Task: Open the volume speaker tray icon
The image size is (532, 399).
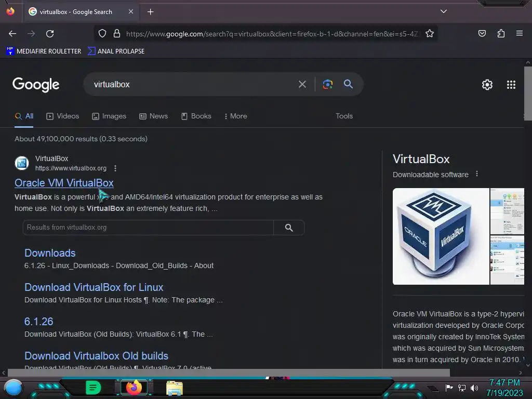Action: (474, 388)
